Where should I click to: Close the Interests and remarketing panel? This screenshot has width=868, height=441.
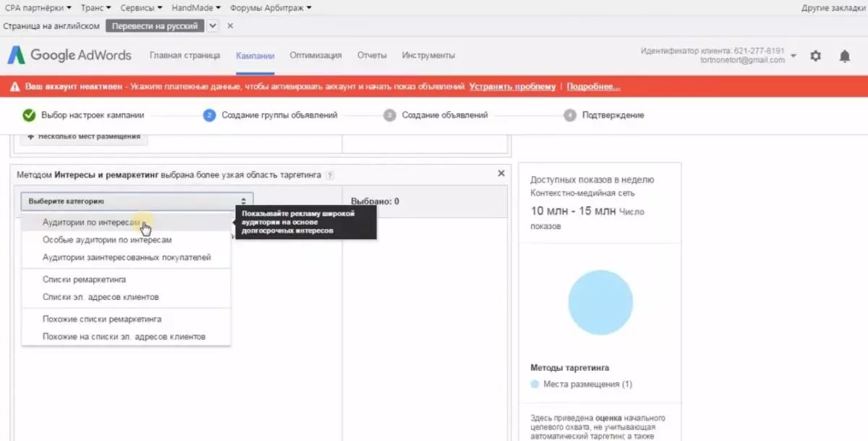coord(501,174)
